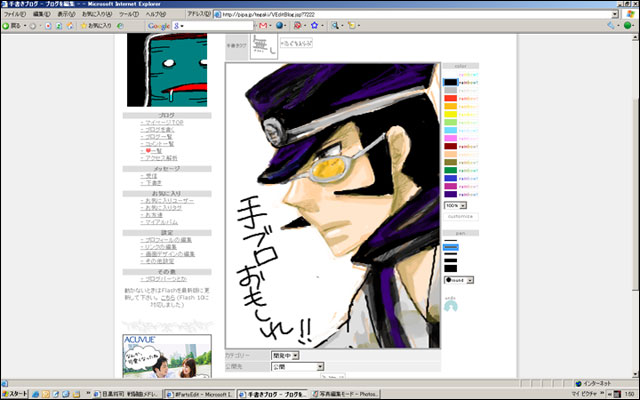Open the 表示 (View) menu

coord(67,14)
